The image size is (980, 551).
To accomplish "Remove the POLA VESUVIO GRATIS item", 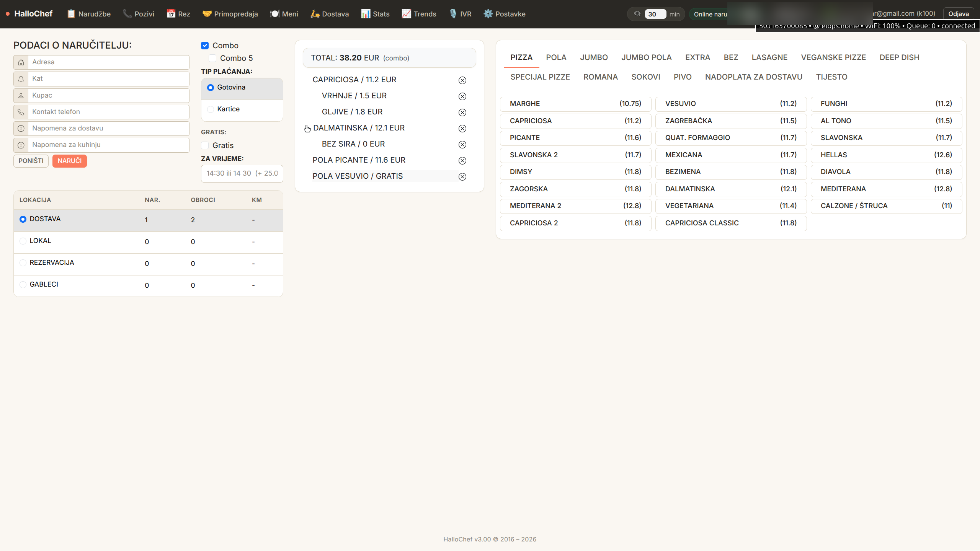I will coord(462,177).
